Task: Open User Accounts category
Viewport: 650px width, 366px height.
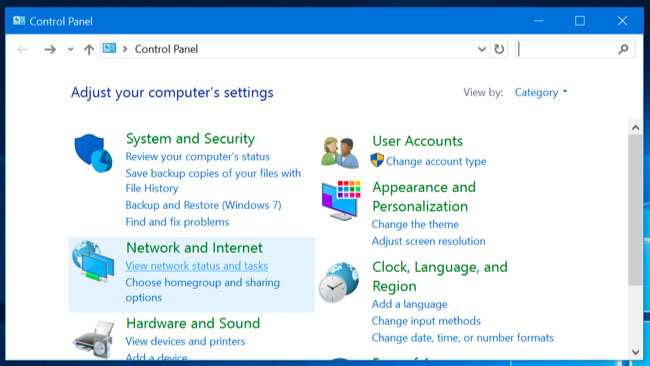Action: point(417,141)
